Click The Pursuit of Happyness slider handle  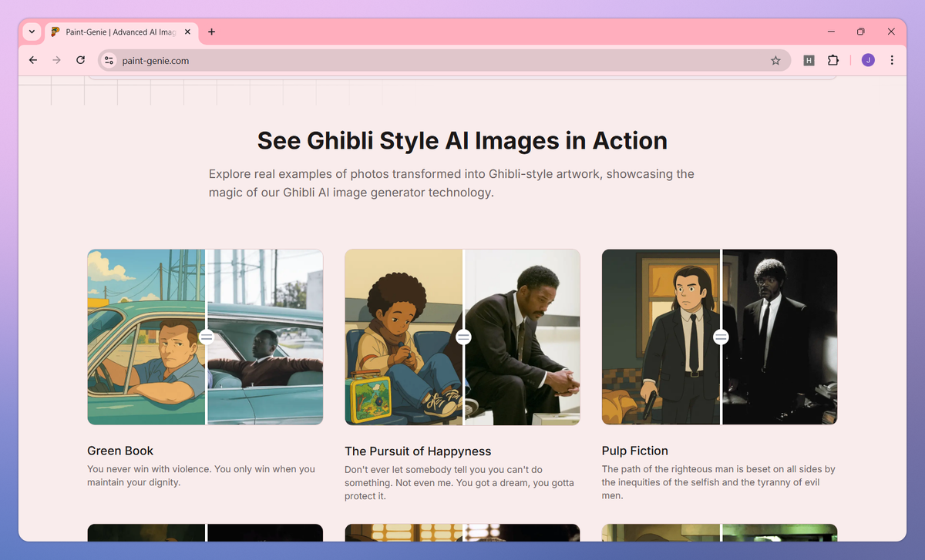(463, 337)
